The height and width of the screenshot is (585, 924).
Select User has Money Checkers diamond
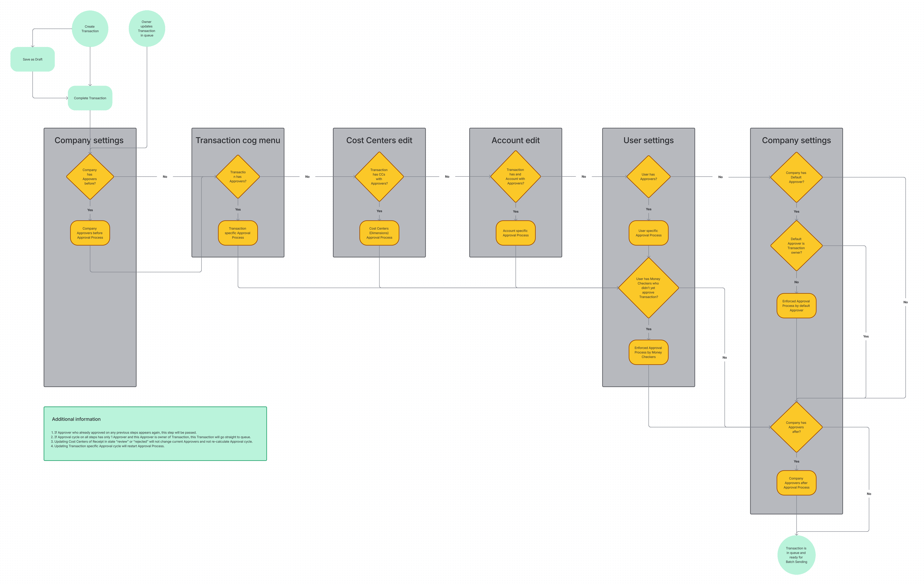click(648, 288)
